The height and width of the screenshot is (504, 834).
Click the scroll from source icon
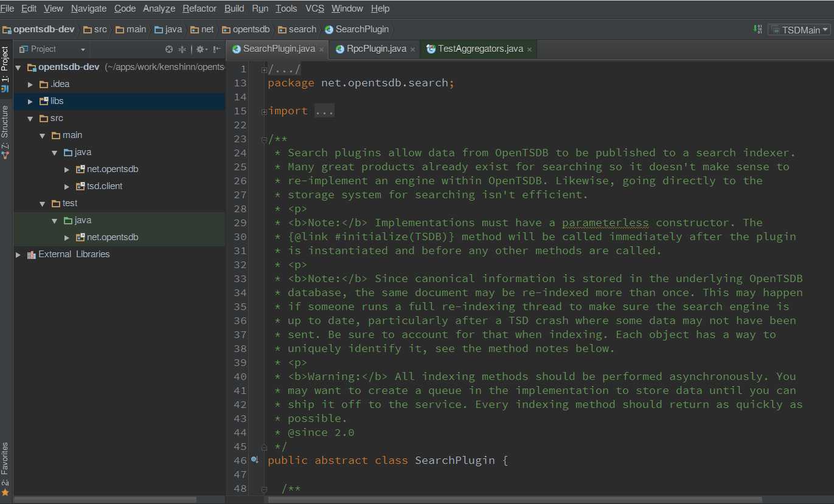169,49
